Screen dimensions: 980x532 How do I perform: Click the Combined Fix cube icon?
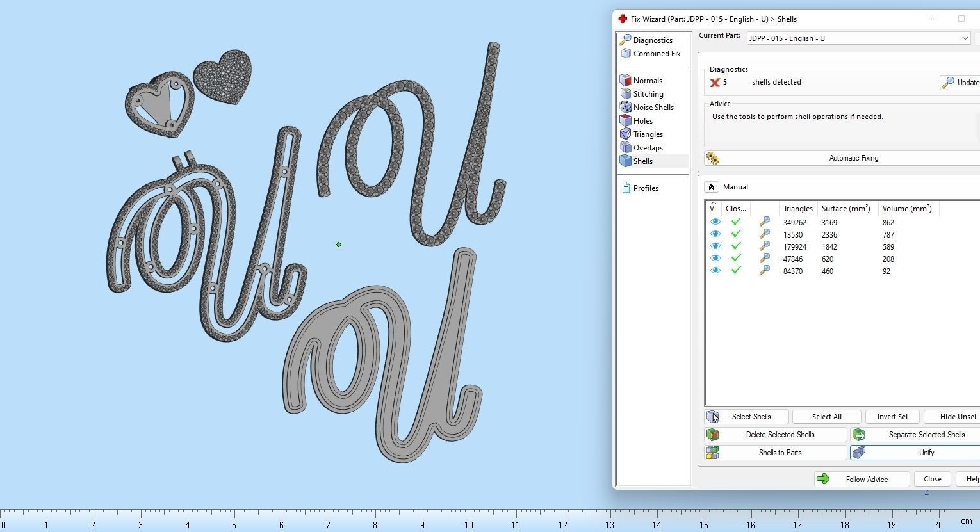pos(626,54)
